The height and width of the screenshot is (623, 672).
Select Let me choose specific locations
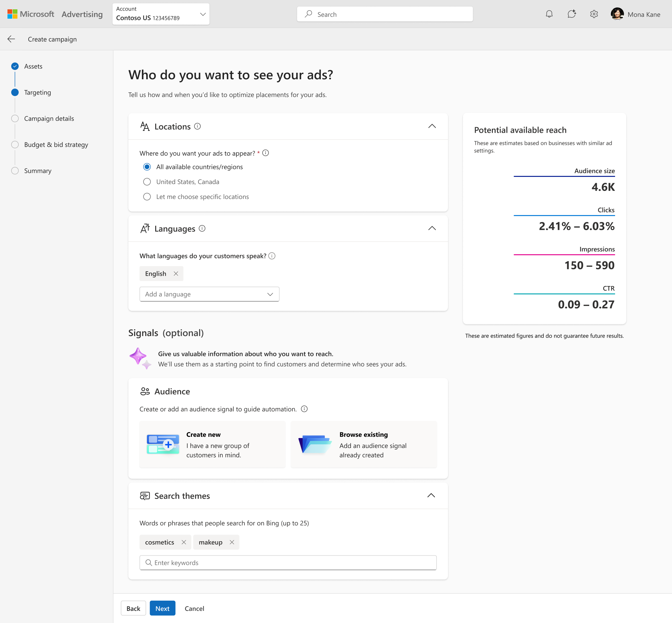click(x=147, y=196)
